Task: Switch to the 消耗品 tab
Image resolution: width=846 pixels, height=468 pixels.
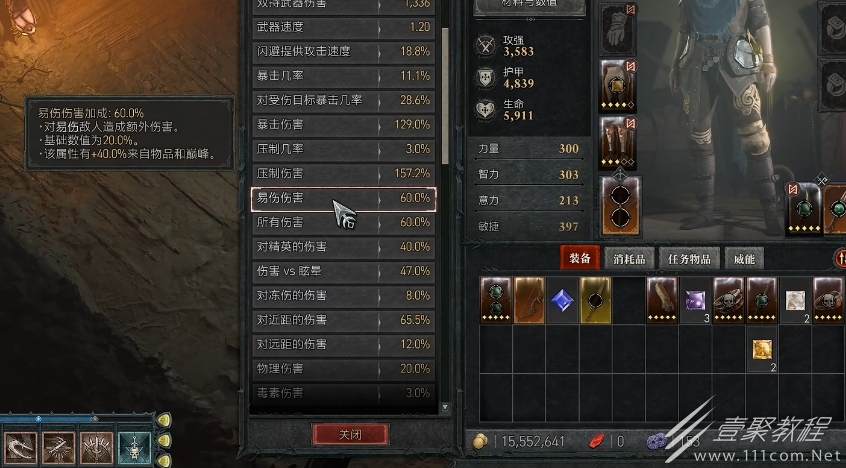Action: [629, 259]
